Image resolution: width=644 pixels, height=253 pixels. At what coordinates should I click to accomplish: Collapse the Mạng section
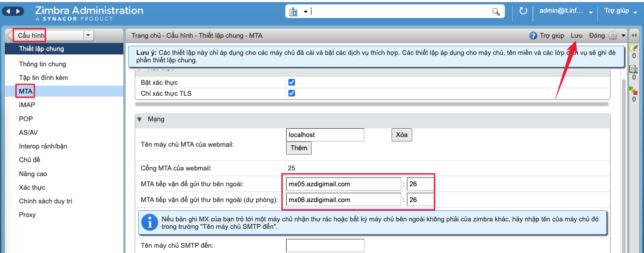(140, 119)
